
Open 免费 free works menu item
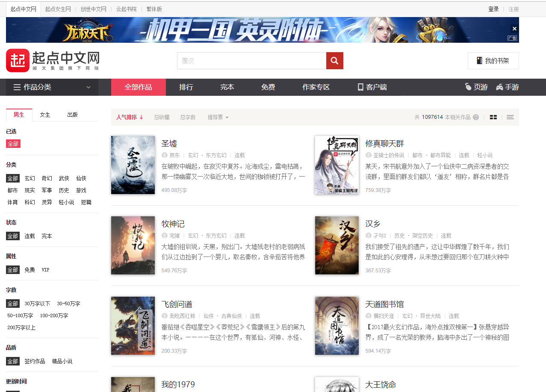point(268,87)
